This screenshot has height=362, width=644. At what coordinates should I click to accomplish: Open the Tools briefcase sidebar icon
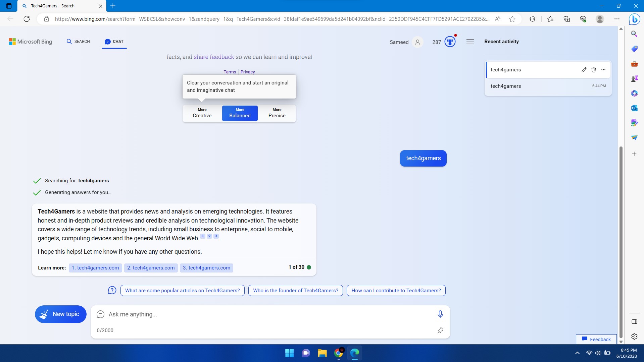tap(634, 64)
